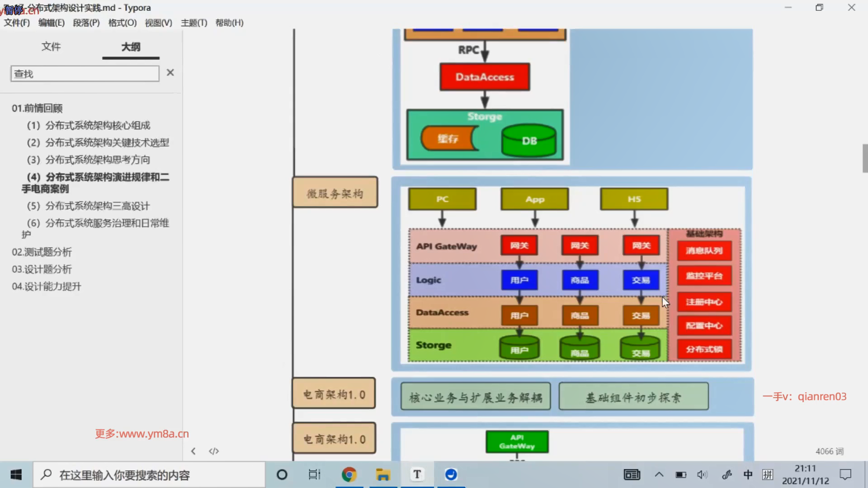
Task: Open File Explorer in taskbar
Action: click(383, 474)
